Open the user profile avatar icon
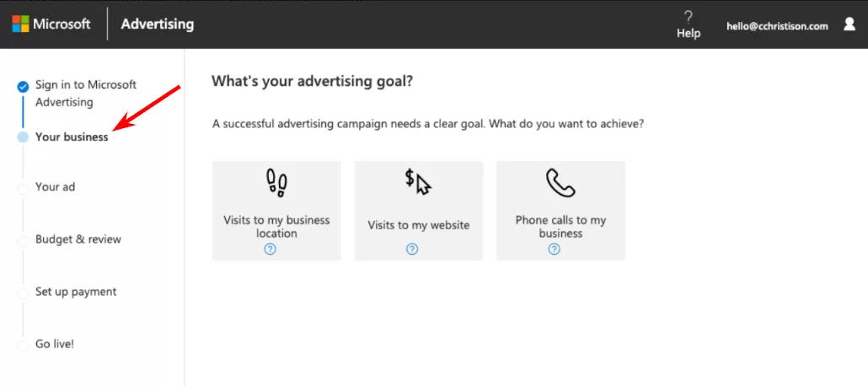 [x=849, y=24]
